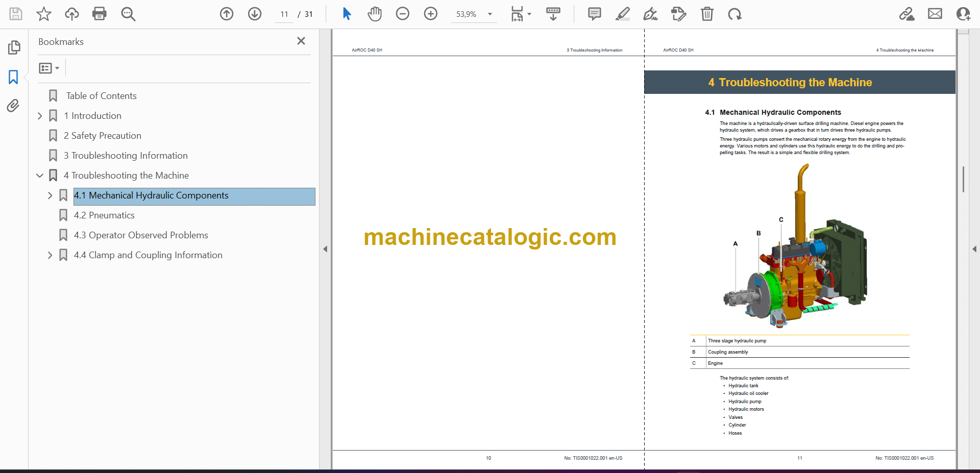The width and height of the screenshot is (980, 473).
Task: Select the hand pan tool
Action: point(375,14)
